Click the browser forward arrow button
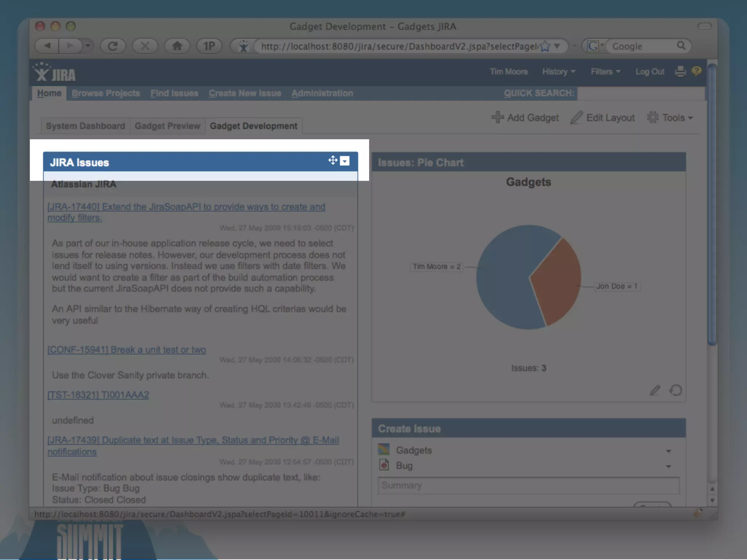Screen dimensions: 747x560 pyautogui.click(x=70, y=46)
